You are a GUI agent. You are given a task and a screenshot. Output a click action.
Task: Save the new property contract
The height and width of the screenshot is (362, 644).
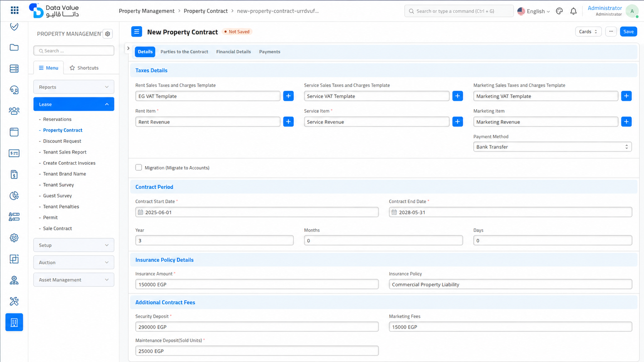(629, 32)
